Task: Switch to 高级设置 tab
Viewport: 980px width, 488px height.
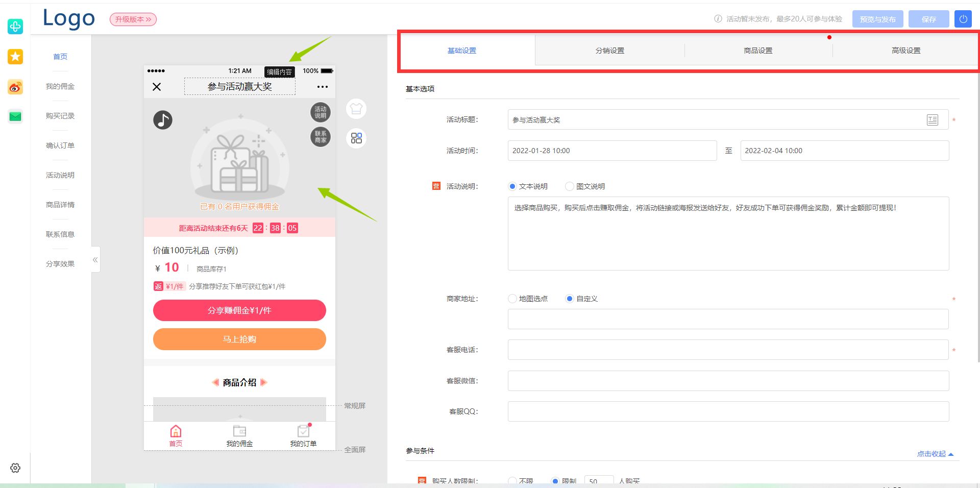Action: pyautogui.click(x=906, y=51)
